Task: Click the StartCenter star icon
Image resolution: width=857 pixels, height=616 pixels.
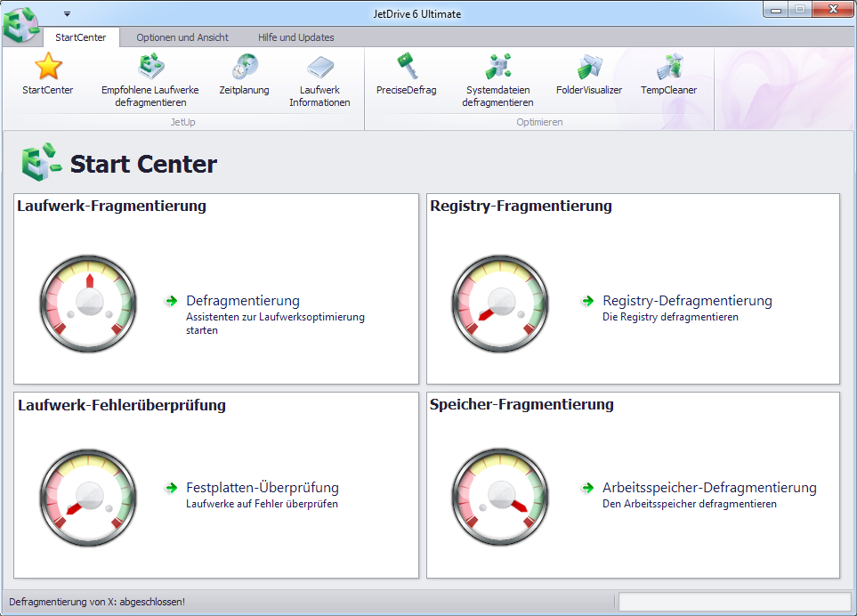Action: click(48, 66)
